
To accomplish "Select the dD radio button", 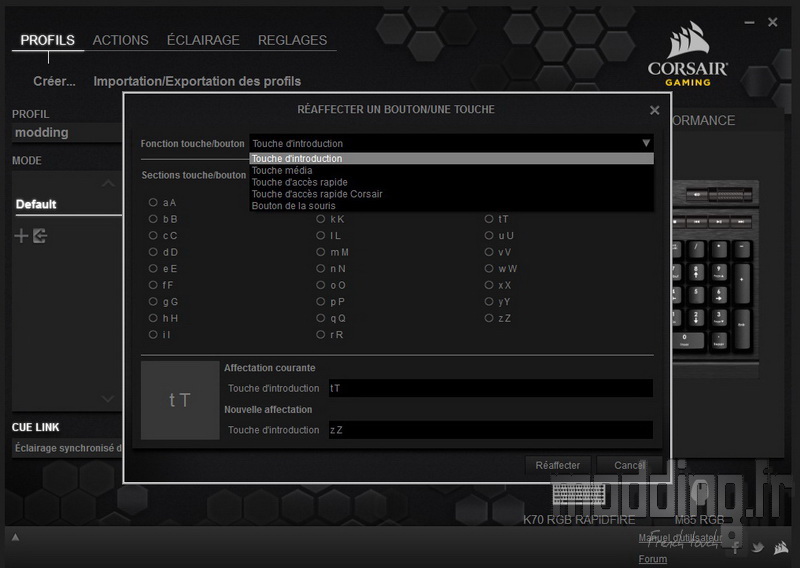I will 153,252.
